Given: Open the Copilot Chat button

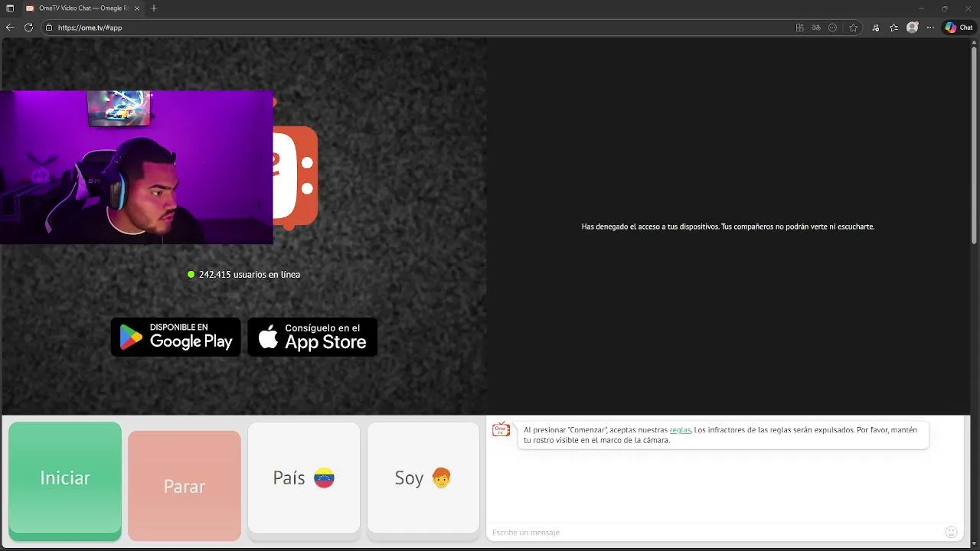Looking at the screenshot, I should pyautogui.click(x=959, y=28).
